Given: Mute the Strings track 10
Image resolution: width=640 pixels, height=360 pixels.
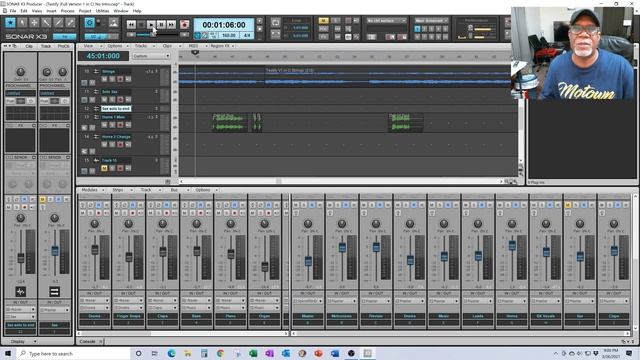Looking at the screenshot, I should (x=104, y=79).
